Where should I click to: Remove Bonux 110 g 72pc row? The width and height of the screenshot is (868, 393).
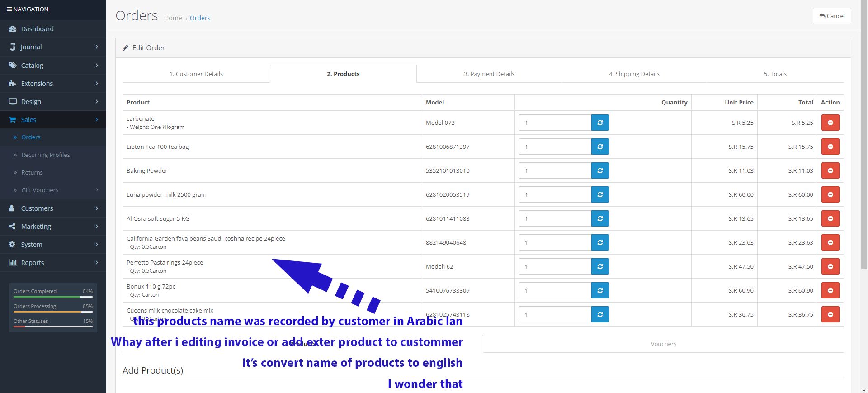(x=830, y=290)
